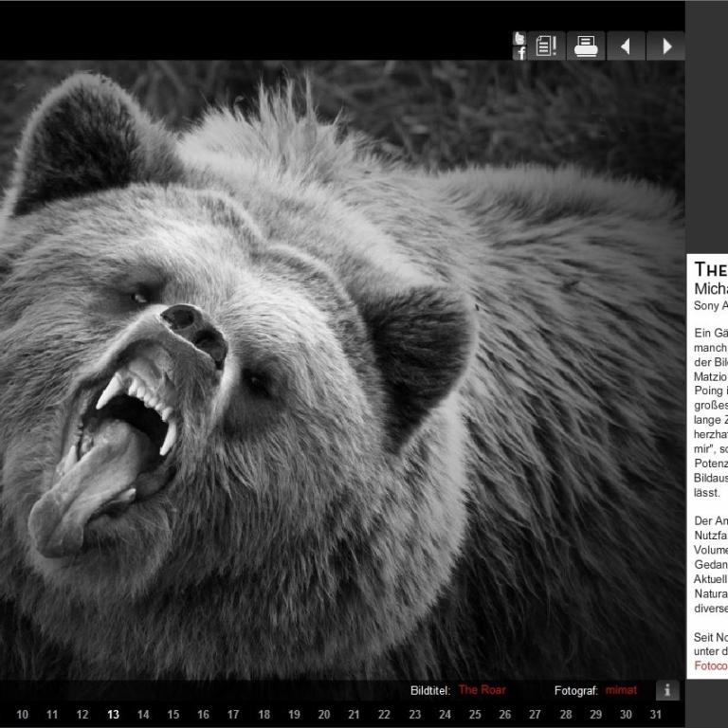Jump to day 10 photo
Image resolution: width=728 pixels, height=728 pixels.
[x=22, y=715]
